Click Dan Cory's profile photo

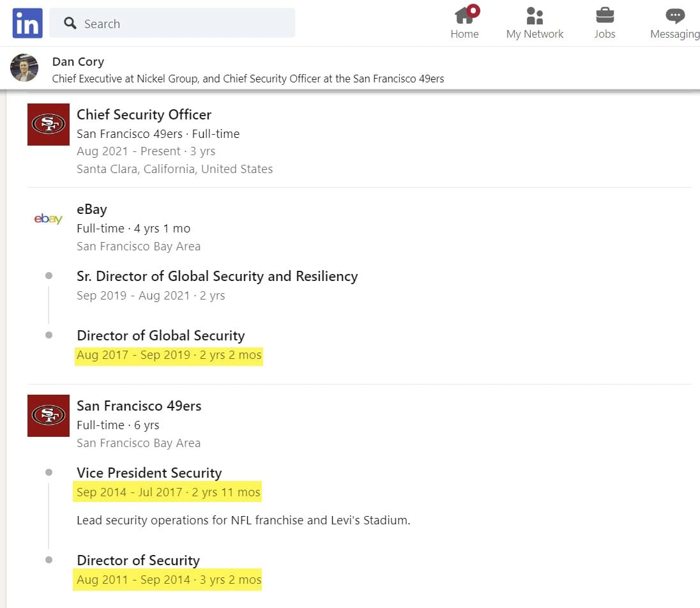(x=24, y=68)
